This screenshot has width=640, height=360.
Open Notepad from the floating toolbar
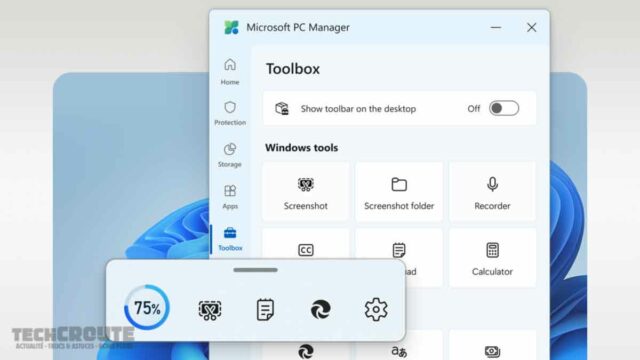click(265, 309)
